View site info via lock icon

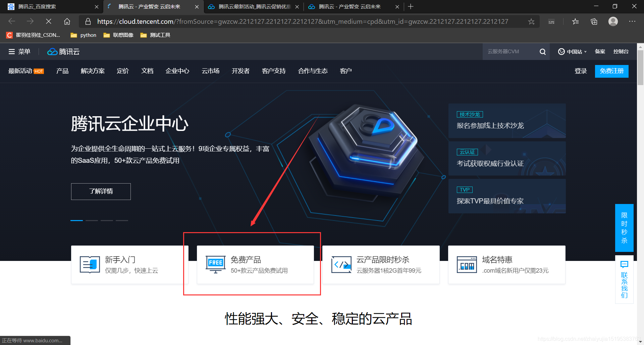point(88,21)
